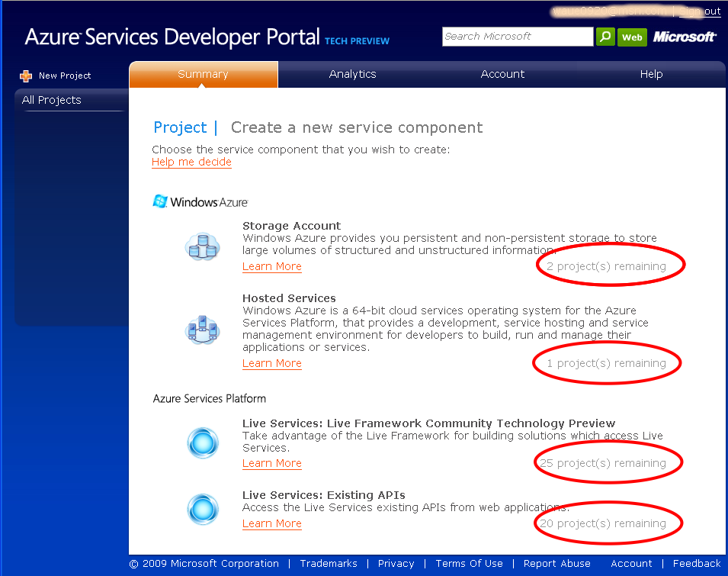This screenshot has width=728, height=576.
Task: Click Learn More under Storage Account
Action: [x=272, y=266]
